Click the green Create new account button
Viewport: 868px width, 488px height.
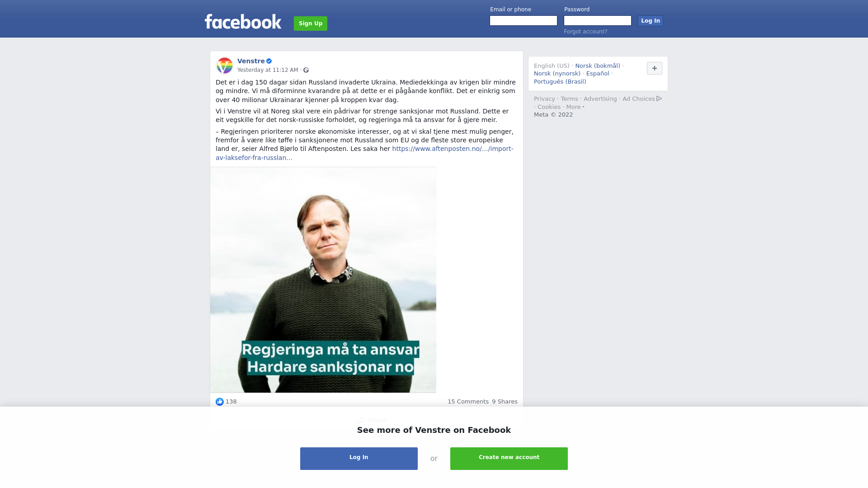(x=509, y=459)
